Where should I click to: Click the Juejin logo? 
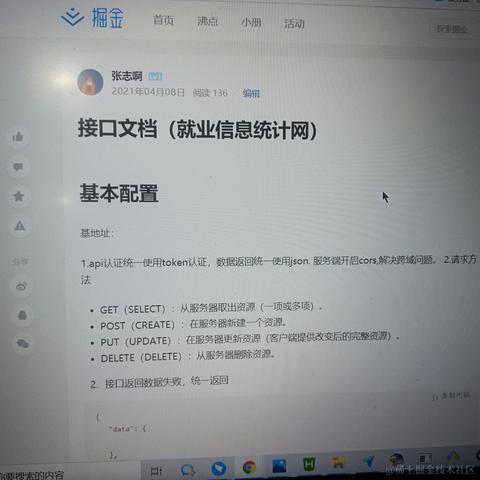pos(93,17)
